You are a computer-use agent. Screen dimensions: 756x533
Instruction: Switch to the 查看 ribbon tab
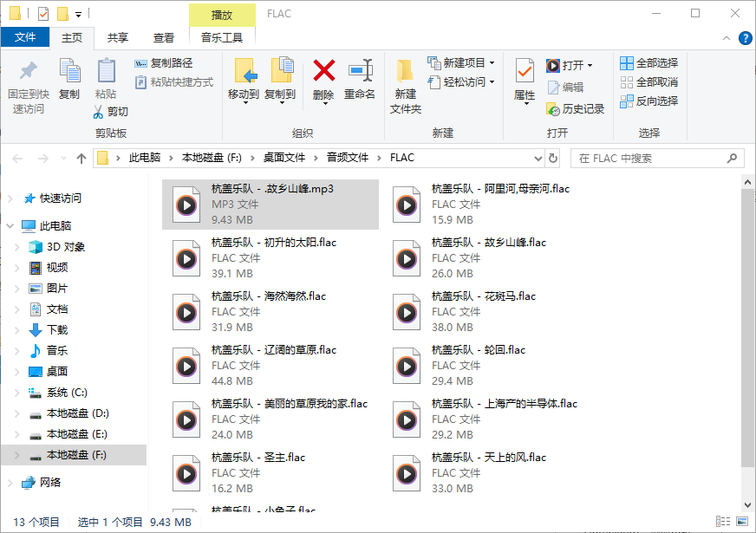tap(163, 37)
